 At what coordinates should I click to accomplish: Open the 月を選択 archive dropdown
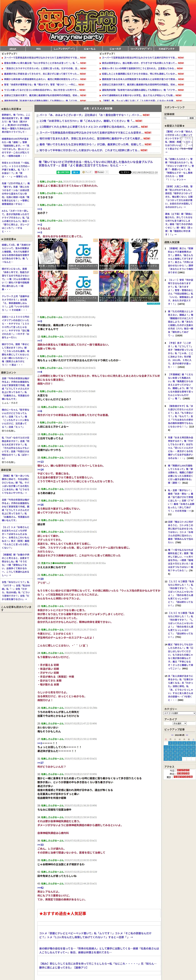180,724
